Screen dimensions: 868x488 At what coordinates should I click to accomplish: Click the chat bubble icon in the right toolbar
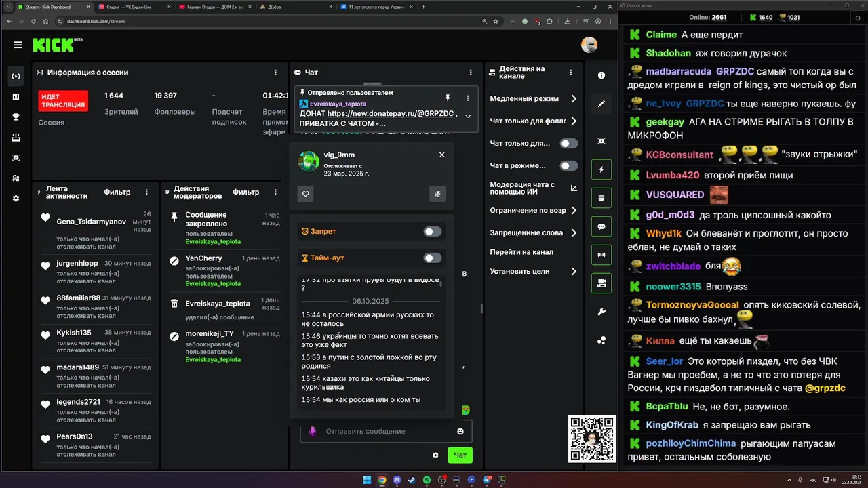[601, 226]
